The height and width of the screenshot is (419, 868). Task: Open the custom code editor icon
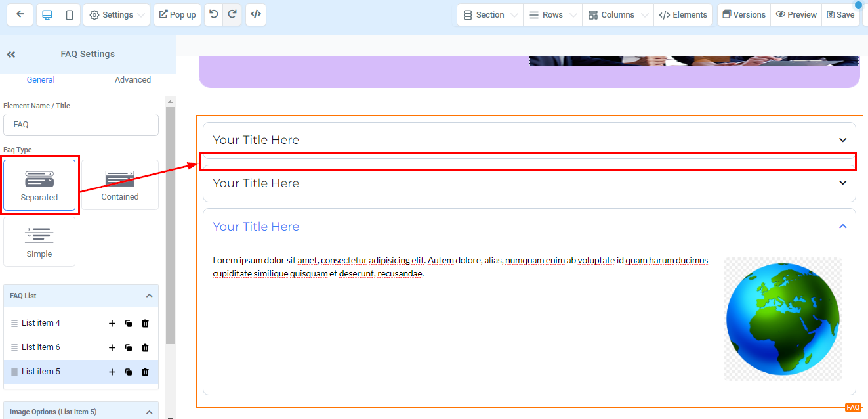(256, 14)
